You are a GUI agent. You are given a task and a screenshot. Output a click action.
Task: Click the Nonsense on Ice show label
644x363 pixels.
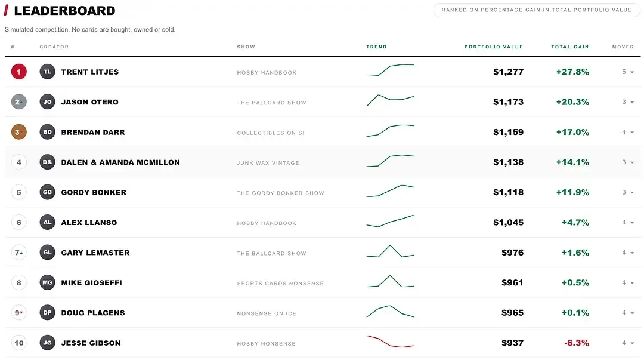pyautogui.click(x=267, y=313)
